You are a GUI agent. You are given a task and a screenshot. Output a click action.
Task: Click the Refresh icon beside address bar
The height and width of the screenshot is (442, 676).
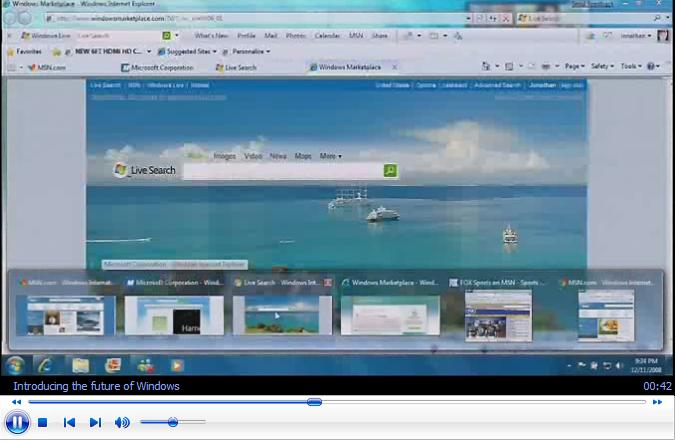[x=493, y=19]
